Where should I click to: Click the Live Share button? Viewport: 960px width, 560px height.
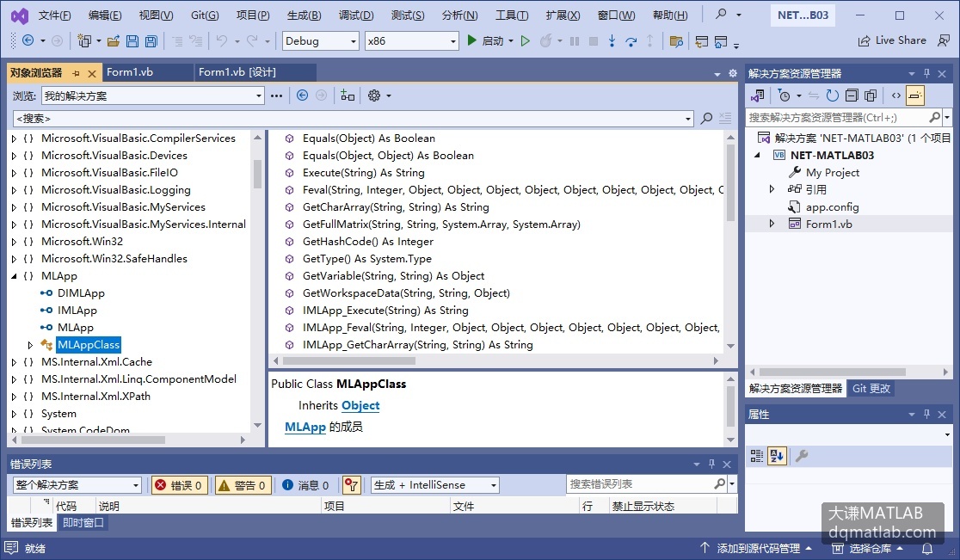[891, 40]
